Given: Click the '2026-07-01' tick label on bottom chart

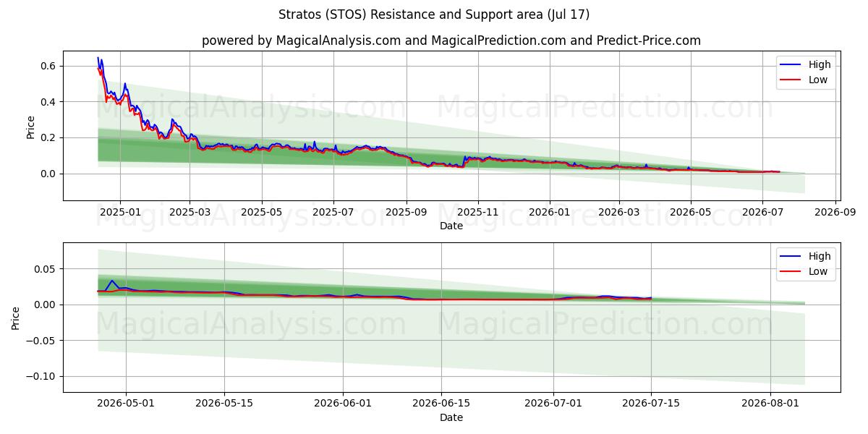Looking at the screenshot, I should click(x=553, y=405).
